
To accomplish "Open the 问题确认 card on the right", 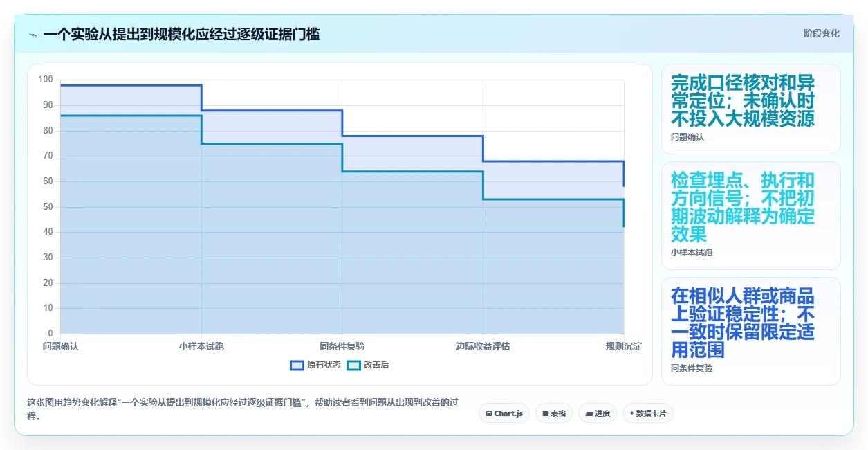I will coord(751,109).
